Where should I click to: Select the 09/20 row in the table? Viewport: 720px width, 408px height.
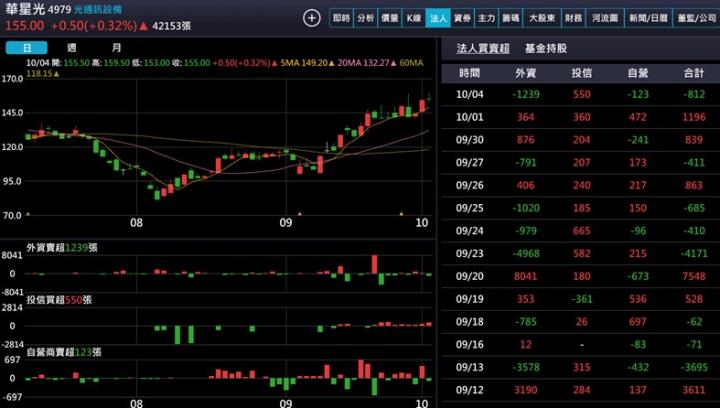pos(580,276)
